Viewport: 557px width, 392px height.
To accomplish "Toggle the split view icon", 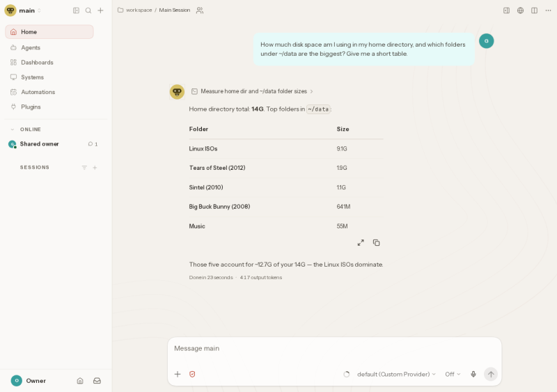I will click(x=534, y=10).
